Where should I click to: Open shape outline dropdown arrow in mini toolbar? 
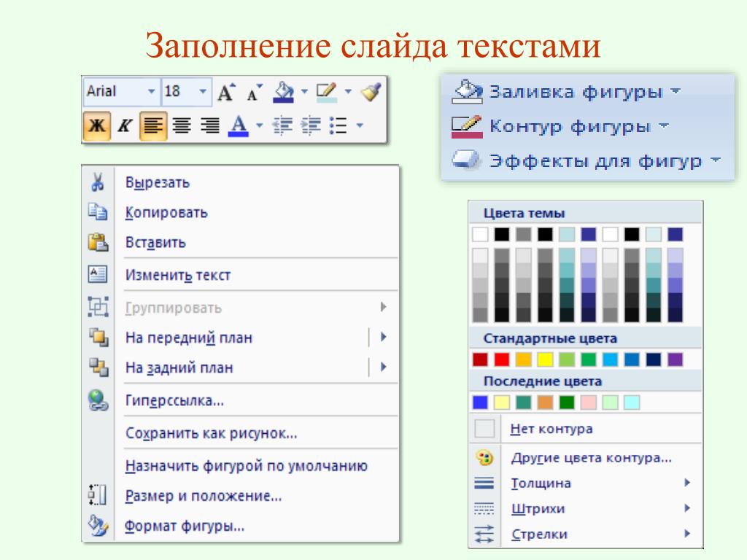pos(348,90)
